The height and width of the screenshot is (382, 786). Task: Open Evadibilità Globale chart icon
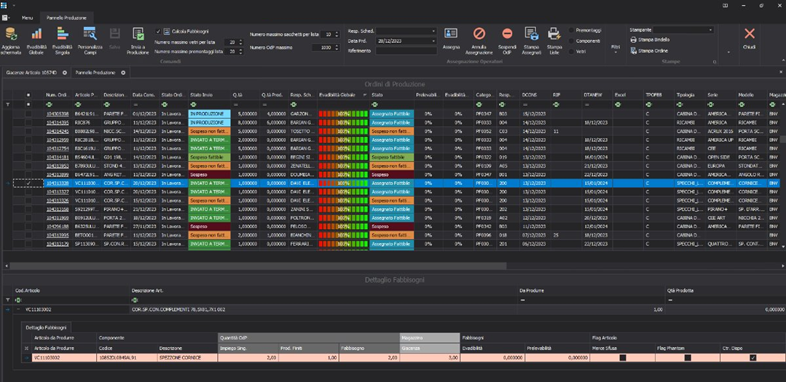point(36,34)
